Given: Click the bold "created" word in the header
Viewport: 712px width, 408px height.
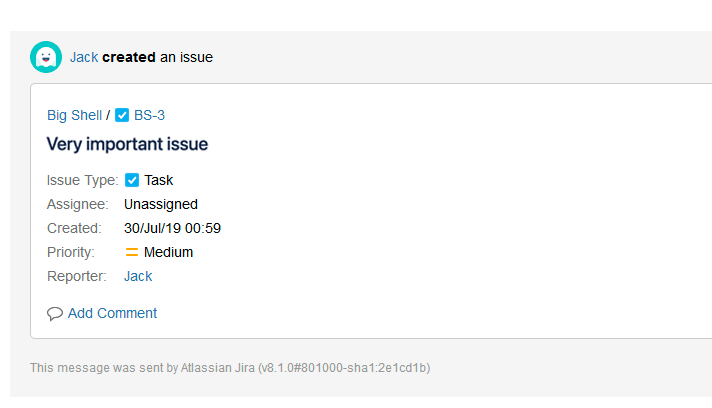Looking at the screenshot, I should point(129,57).
